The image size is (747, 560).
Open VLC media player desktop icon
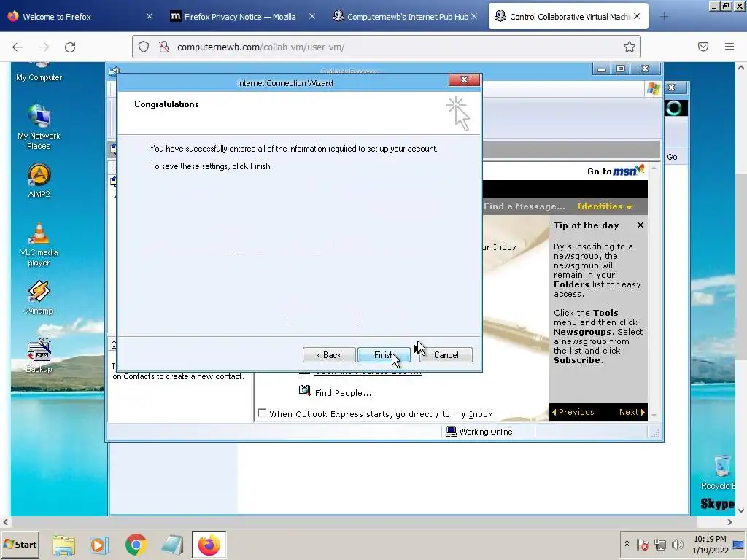click(x=39, y=245)
